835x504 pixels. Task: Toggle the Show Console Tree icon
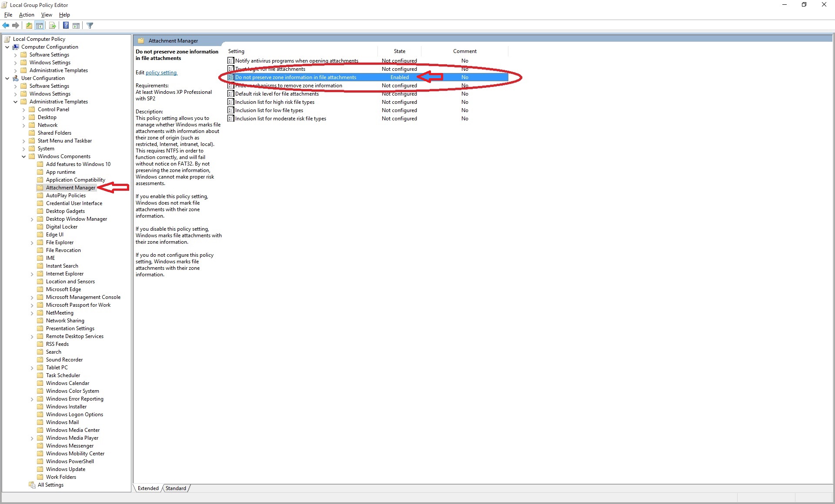(40, 25)
